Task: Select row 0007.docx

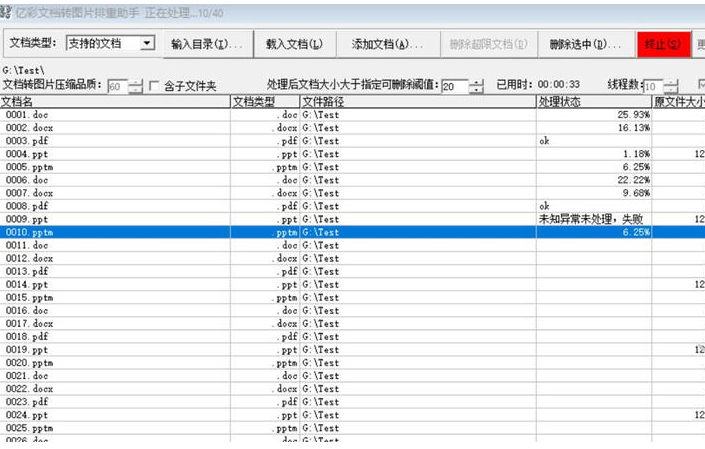Action: (352, 193)
